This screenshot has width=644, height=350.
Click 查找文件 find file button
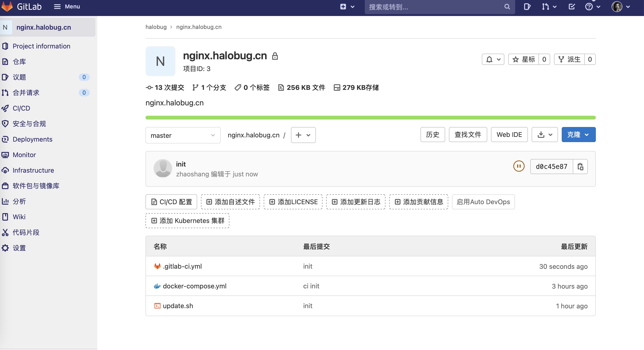[x=468, y=135]
